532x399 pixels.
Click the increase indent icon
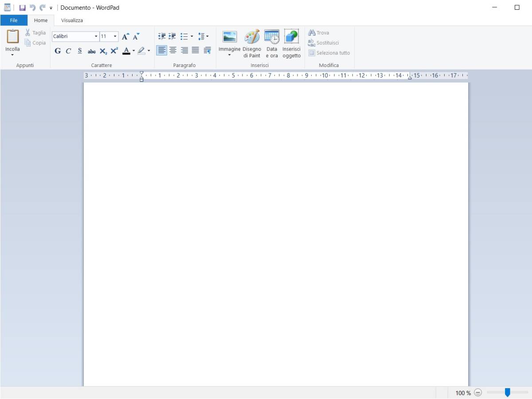click(x=172, y=36)
